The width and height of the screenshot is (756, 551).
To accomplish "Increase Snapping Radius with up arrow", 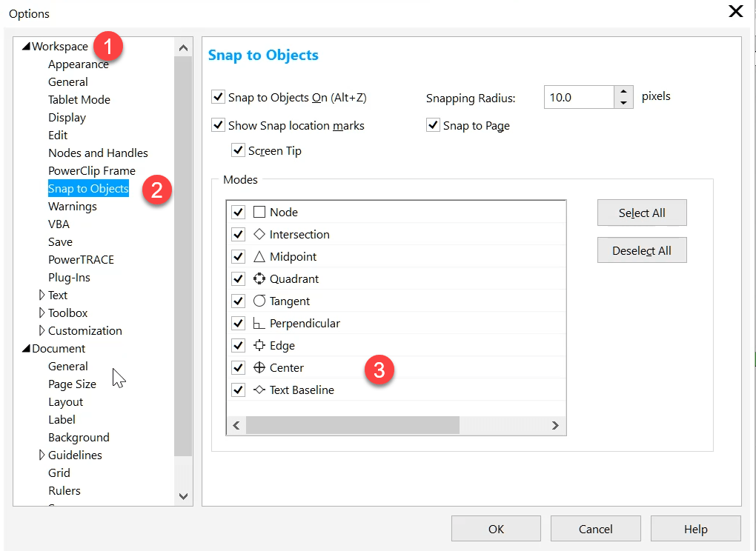I will click(623, 92).
